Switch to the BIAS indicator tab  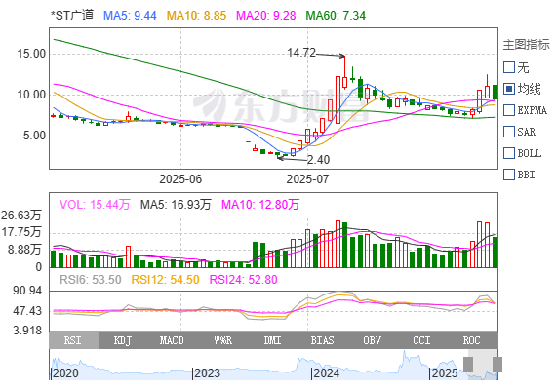(x=323, y=340)
